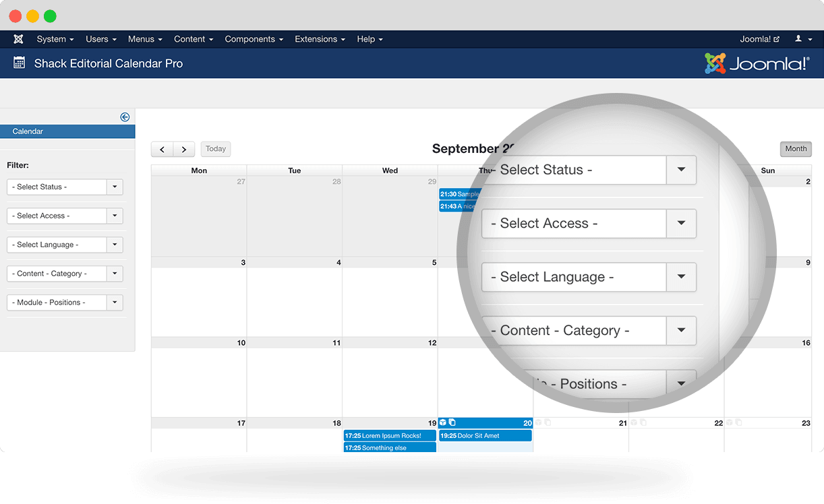824x504 pixels.
Task: Click day number 12 in the calendar
Action: tap(432, 343)
